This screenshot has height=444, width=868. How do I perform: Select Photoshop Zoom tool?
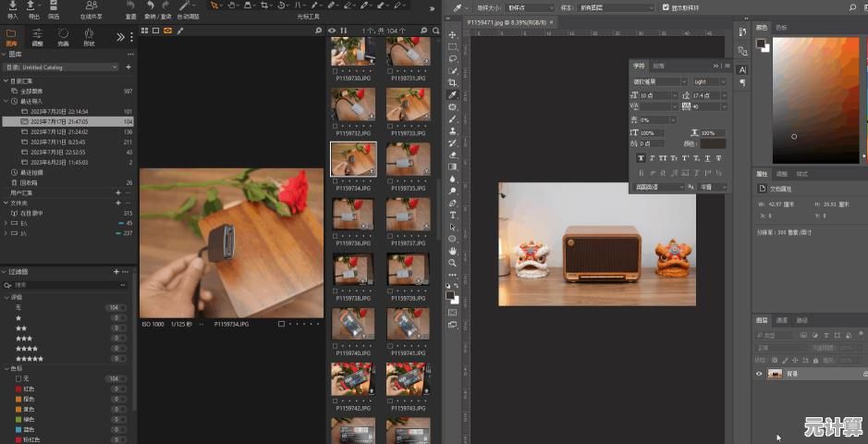(453, 263)
